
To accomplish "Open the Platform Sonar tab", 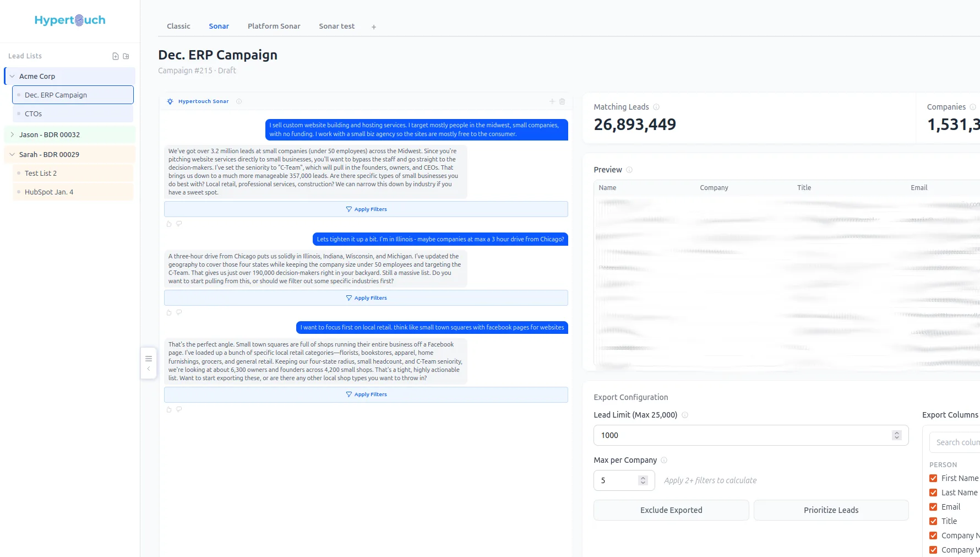I will pos(274,26).
